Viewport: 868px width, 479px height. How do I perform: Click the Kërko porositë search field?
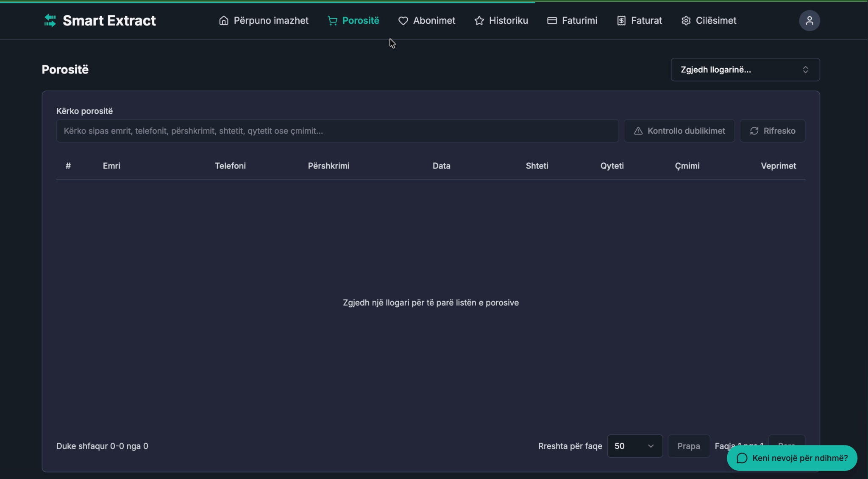pyautogui.click(x=337, y=131)
